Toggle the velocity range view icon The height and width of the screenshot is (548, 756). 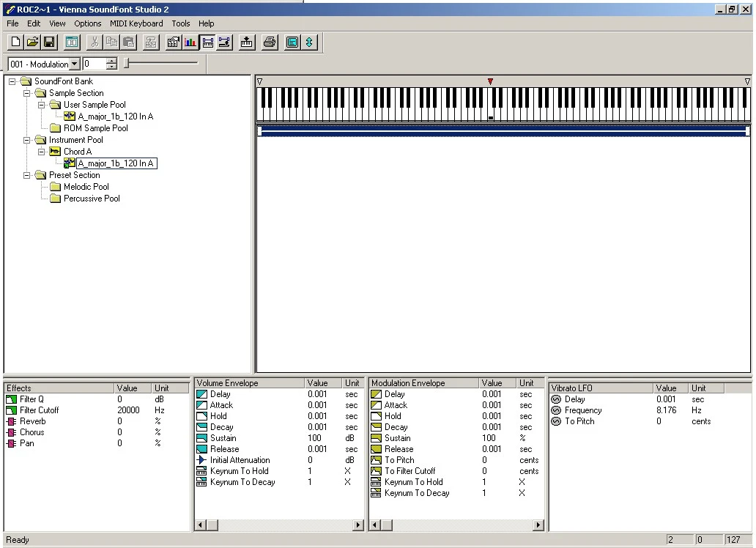225,42
